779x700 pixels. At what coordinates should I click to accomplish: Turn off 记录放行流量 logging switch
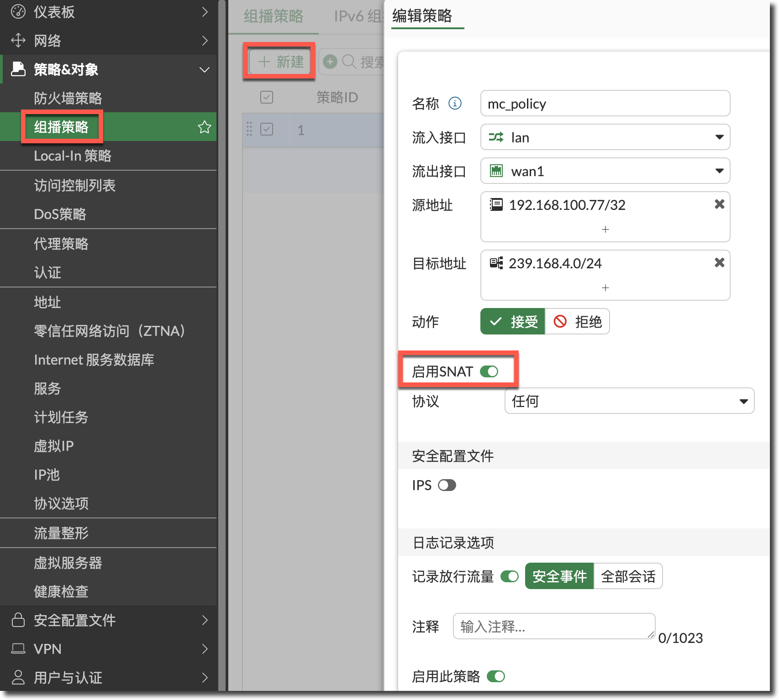(509, 576)
